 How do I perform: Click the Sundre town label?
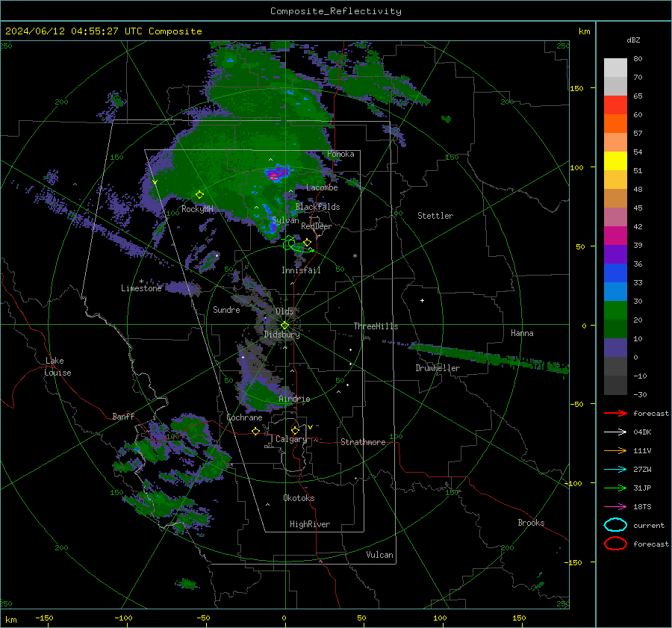pos(226,310)
